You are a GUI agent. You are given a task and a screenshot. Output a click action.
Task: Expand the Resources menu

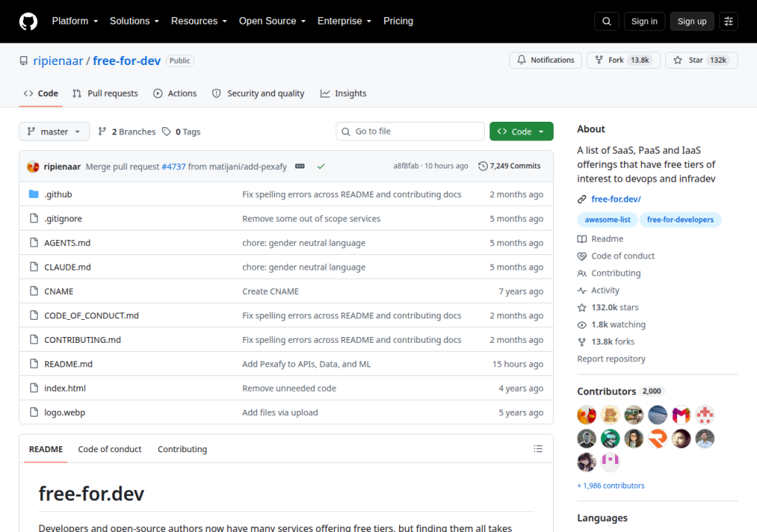pos(199,21)
